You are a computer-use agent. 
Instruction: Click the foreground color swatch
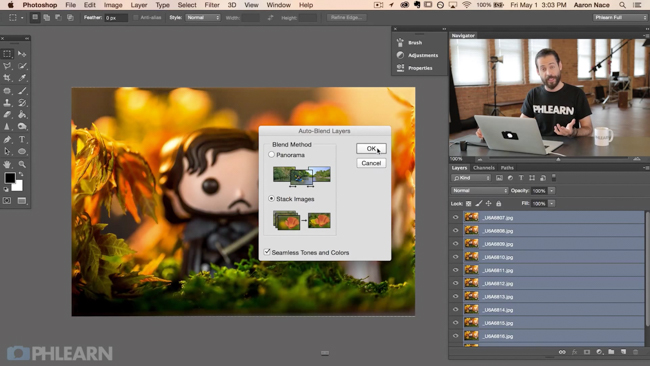click(9, 177)
